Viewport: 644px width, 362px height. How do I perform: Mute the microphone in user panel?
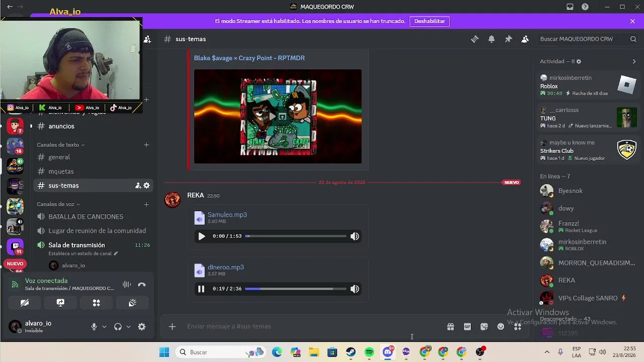[x=94, y=327]
